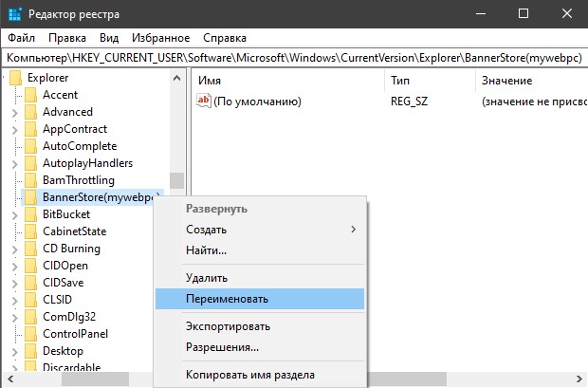The width and height of the screenshot is (588, 388).
Task: Open the Создать submenu
Action: pyautogui.click(x=260, y=230)
